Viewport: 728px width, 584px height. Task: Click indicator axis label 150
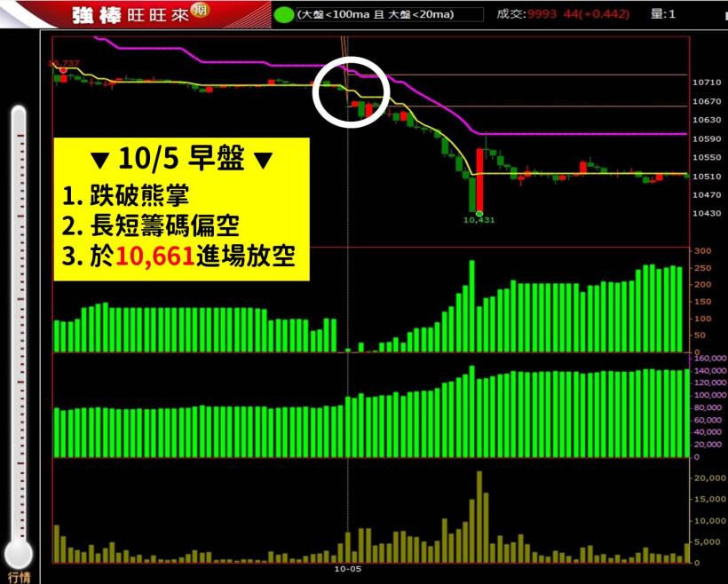pos(702,302)
